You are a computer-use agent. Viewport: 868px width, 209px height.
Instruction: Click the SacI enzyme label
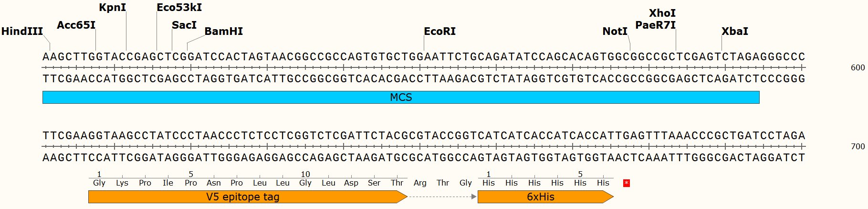[x=184, y=25]
